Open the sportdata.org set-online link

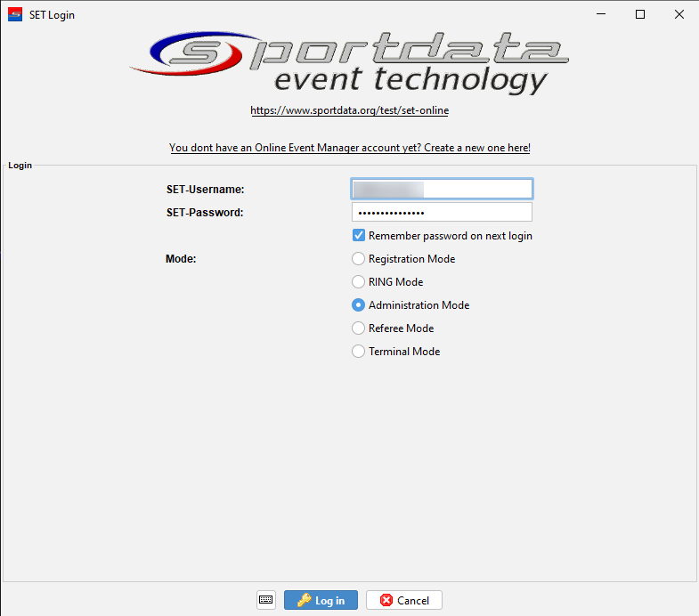(349, 111)
